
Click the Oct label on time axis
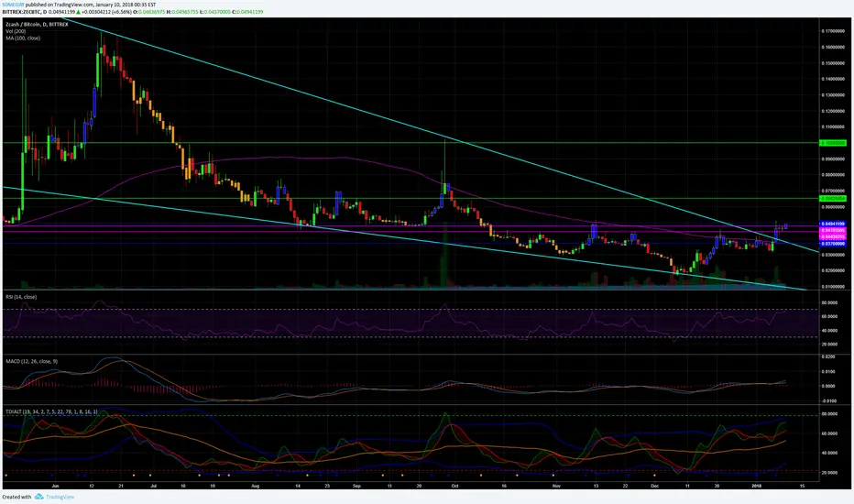pyautogui.click(x=454, y=486)
